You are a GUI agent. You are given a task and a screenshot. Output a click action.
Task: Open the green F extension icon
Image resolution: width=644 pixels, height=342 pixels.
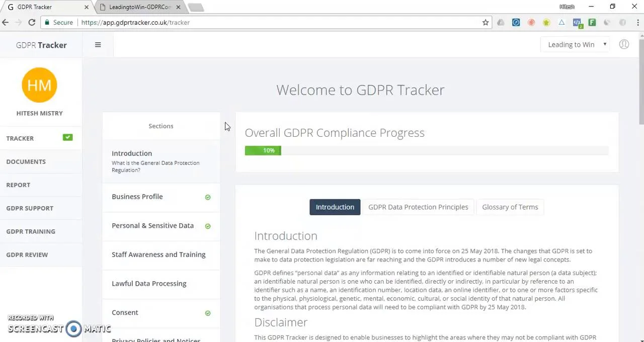click(x=592, y=22)
